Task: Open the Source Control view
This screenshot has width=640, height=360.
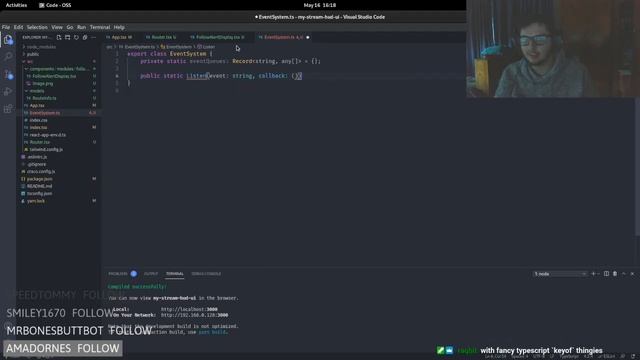Action: 8,74
